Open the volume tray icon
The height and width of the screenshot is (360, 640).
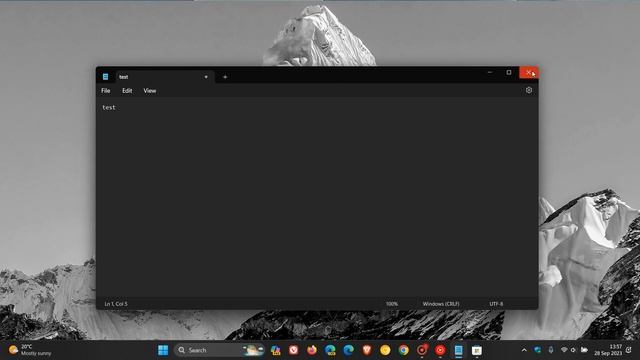573,350
